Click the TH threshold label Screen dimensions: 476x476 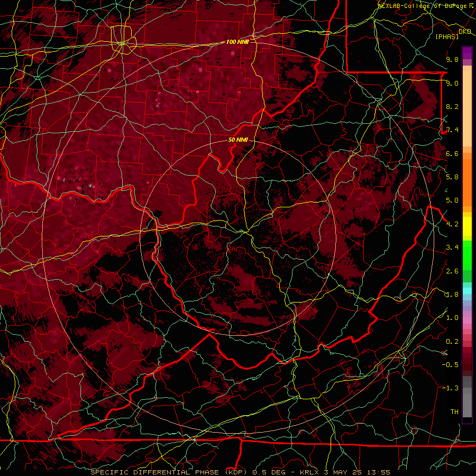pyautogui.click(x=454, y=412)
